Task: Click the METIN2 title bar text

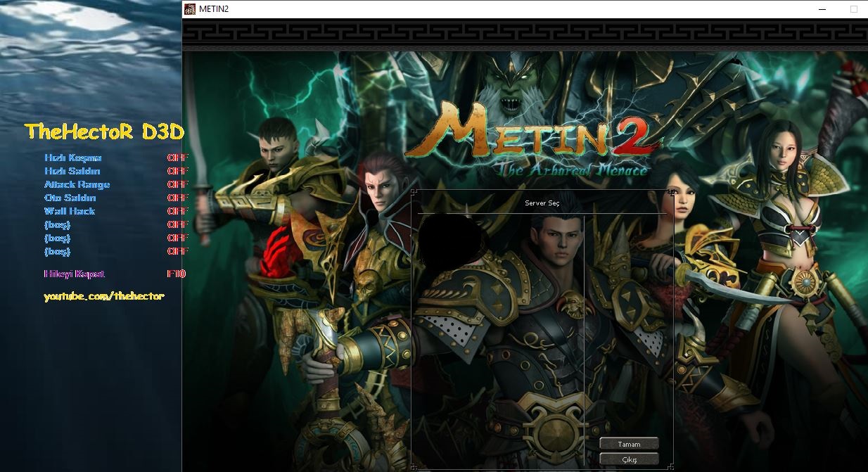Action: click(214, 9)
